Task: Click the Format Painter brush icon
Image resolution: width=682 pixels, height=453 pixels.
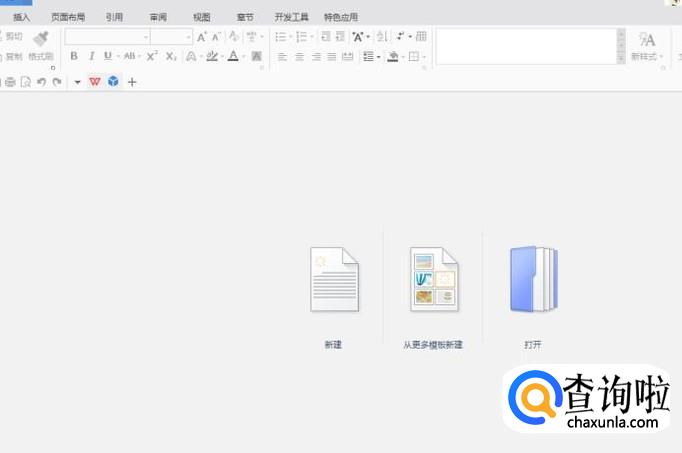Action: 41,38
